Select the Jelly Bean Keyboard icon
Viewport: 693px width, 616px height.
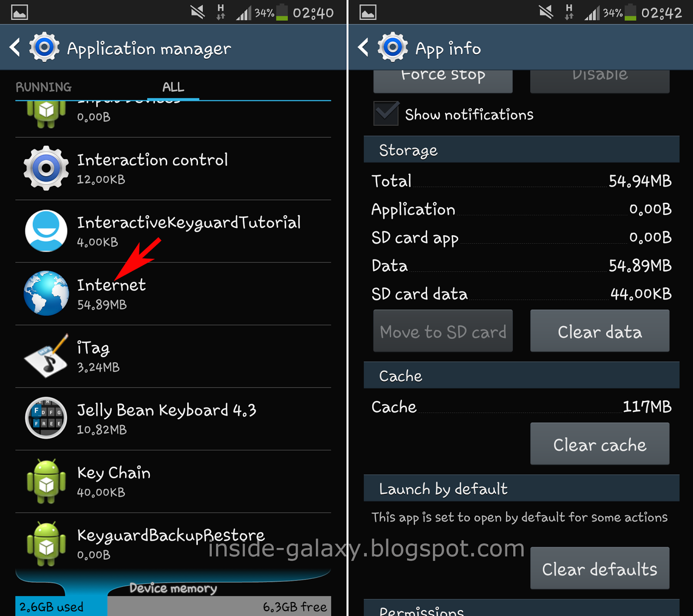[46, 418]
